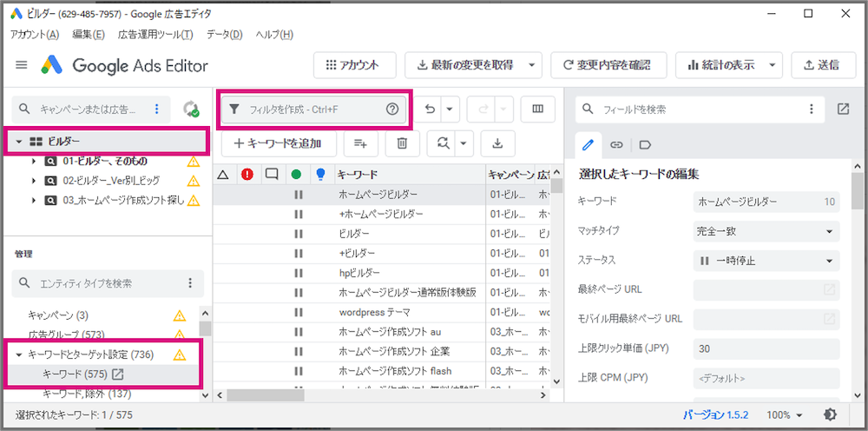Collapse the ビルダー account tree node
868x431 pixels.
point(19,143)
